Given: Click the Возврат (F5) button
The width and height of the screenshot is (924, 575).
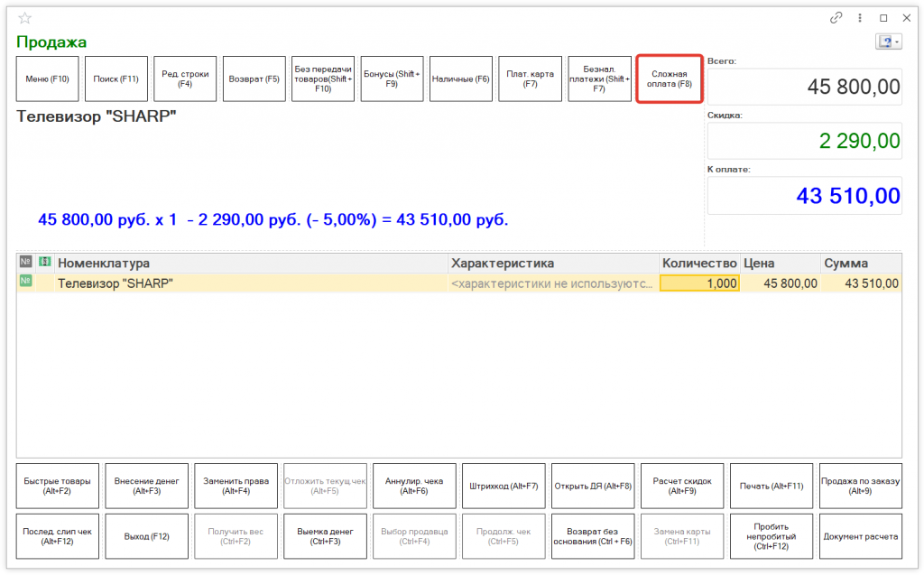Looking at the screenshot, I should coord(254,79).
